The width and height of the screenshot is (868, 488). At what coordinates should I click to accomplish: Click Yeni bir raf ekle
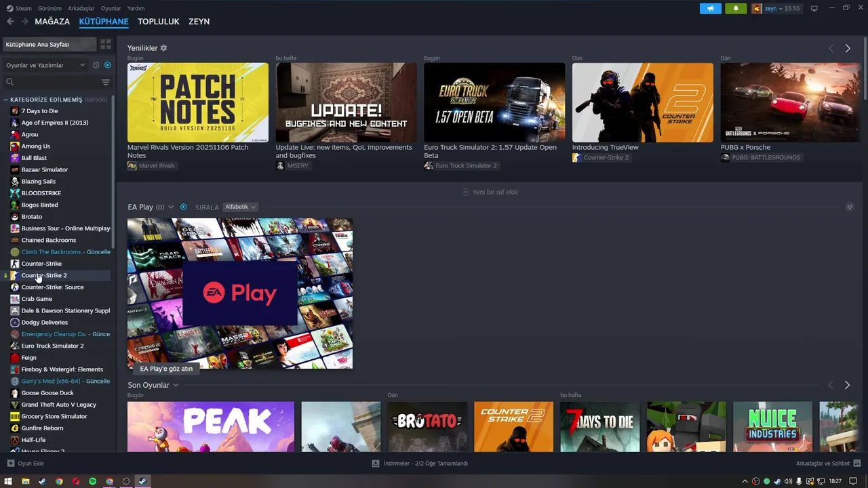coord(490,192)
